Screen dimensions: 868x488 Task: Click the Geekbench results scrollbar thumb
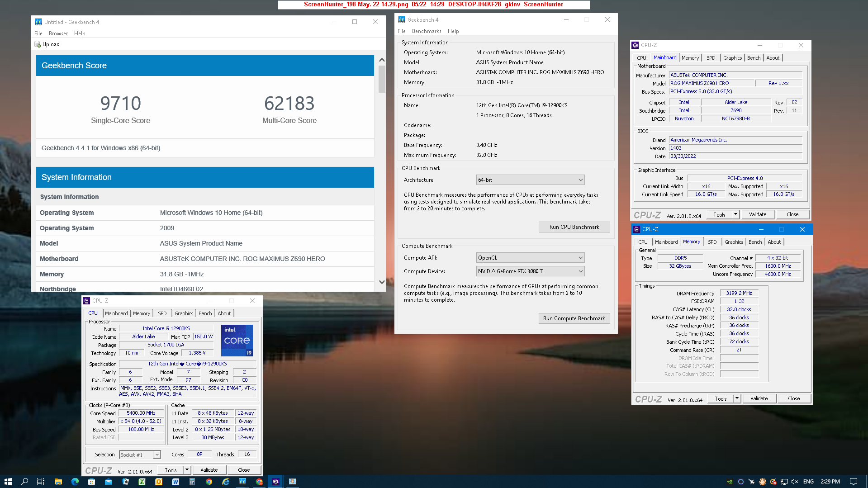pyautogui.click(x=382, y=79)
